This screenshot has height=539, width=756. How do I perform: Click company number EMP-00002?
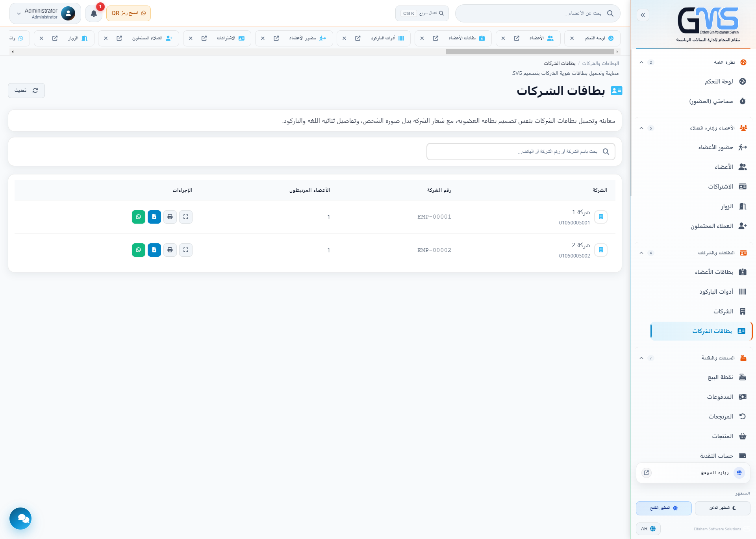(x=434, y=250)
